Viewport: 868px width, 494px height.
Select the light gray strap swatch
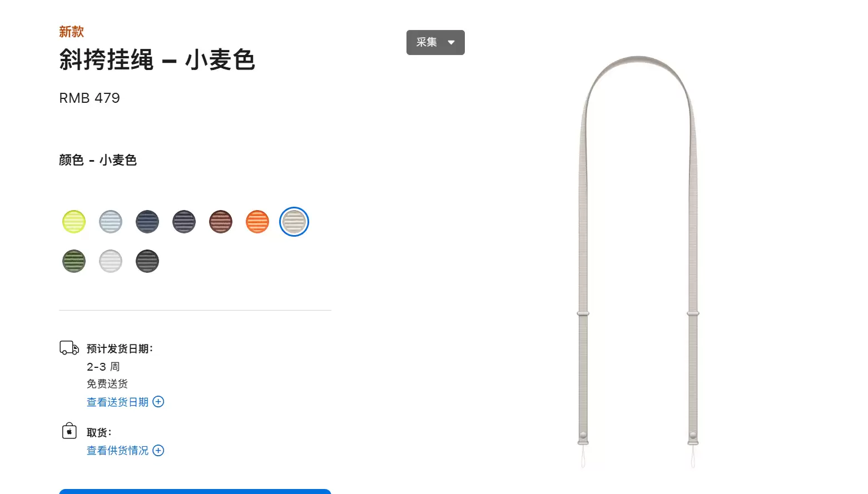click(111, 261)
